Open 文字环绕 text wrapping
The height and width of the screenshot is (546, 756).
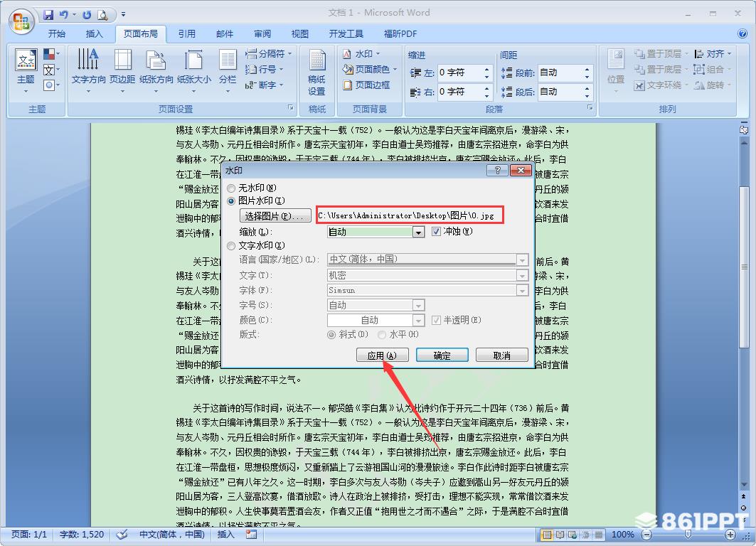[661, 85]
